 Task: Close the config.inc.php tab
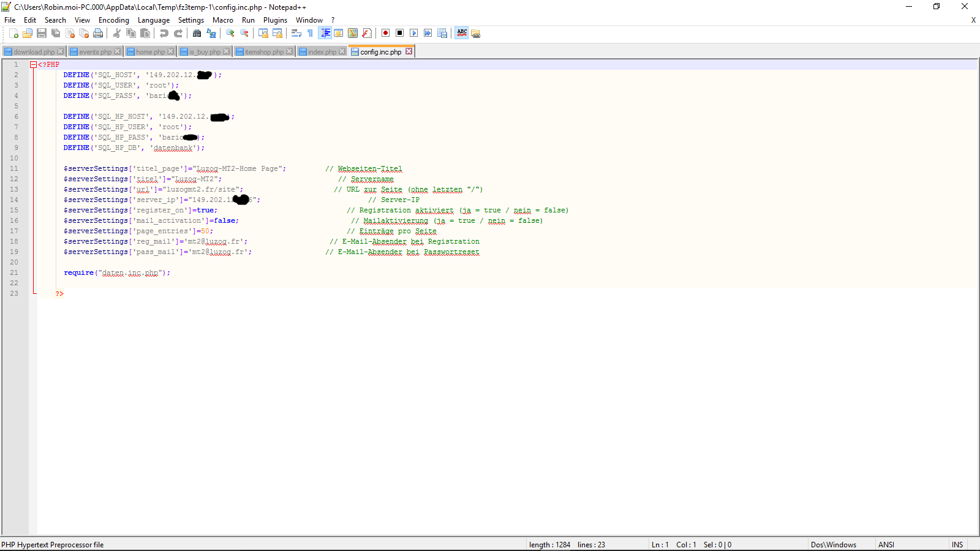[x=409, y=51]
